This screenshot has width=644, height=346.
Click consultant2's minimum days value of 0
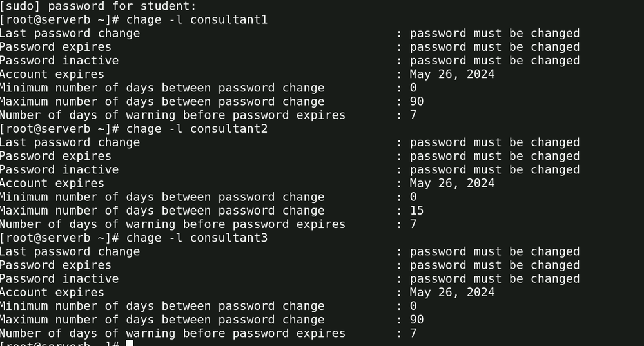point(413,197)
